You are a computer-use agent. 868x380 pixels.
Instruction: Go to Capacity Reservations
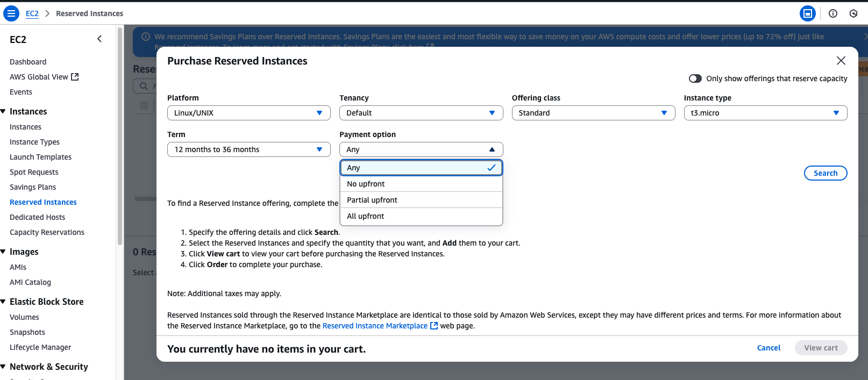point(47,232)
